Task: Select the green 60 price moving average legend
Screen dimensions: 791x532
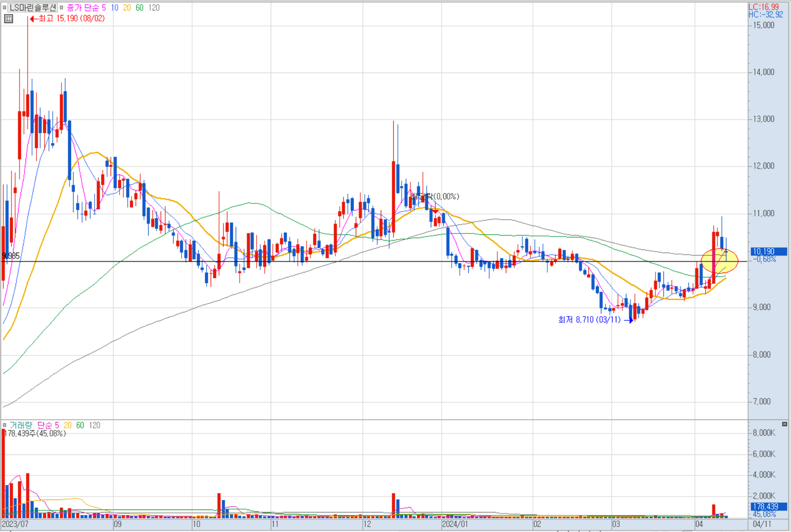Action: click(140, 7)
